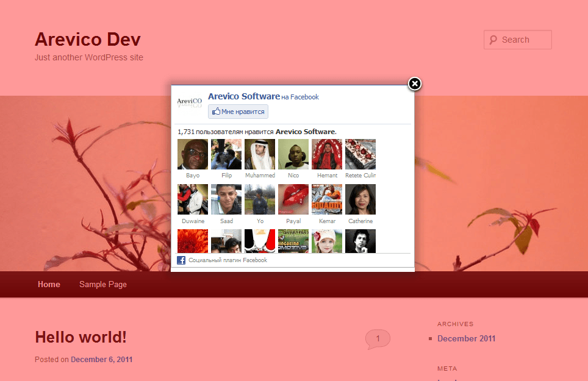Image resolution: width=588 pixels, height=381 pixels.
Task: Focus the Search input field
Action: coord(517,40)
